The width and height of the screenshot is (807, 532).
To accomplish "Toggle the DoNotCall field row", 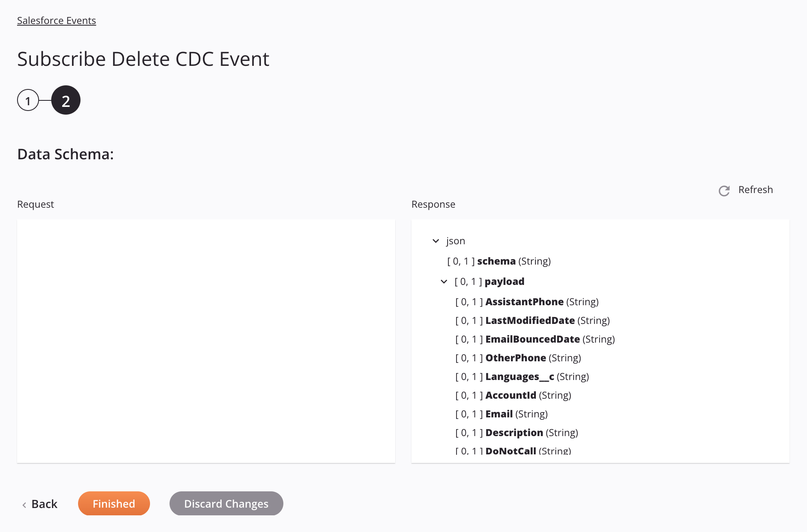I will pos(511,451).
